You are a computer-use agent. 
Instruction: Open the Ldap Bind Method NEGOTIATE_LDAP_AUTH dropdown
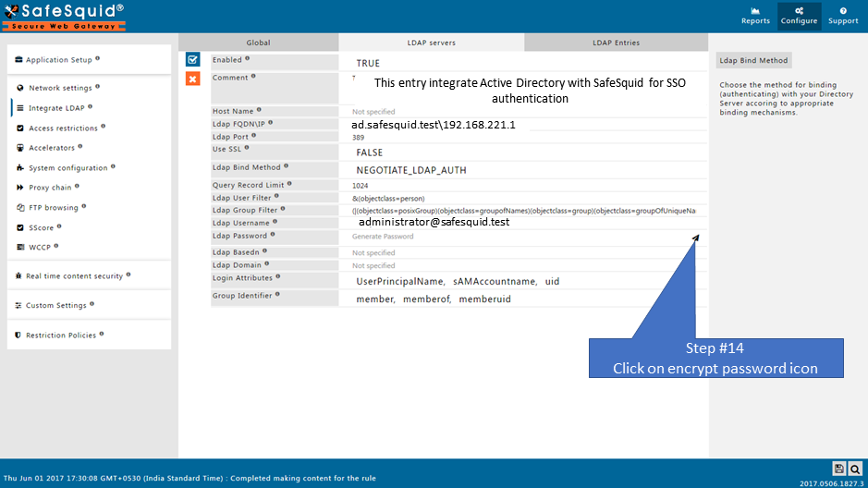(x=523, y=170)
